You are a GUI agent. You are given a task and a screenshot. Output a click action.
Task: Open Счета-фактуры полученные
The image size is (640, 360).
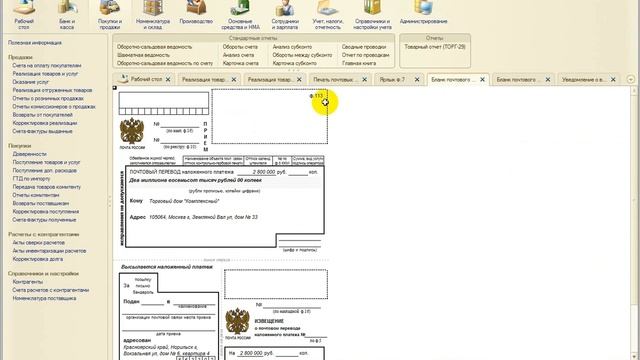pyautogui.click(x=44, y=220)
